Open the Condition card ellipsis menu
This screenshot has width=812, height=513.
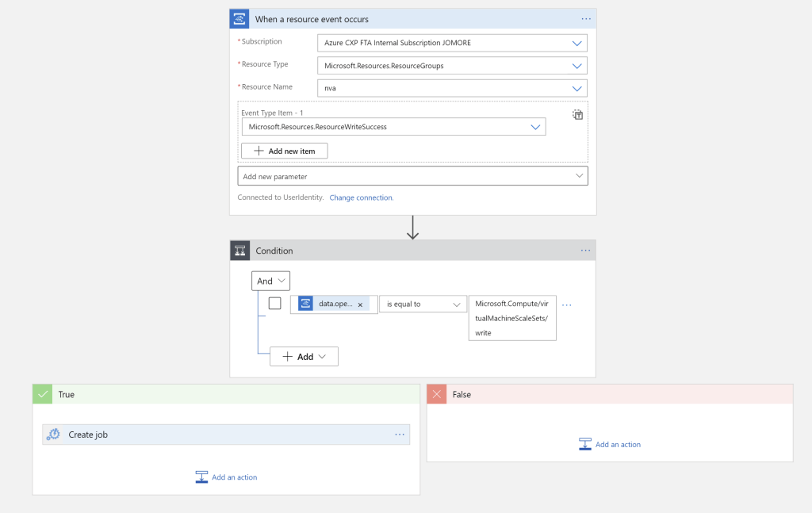tap(585, 251)
